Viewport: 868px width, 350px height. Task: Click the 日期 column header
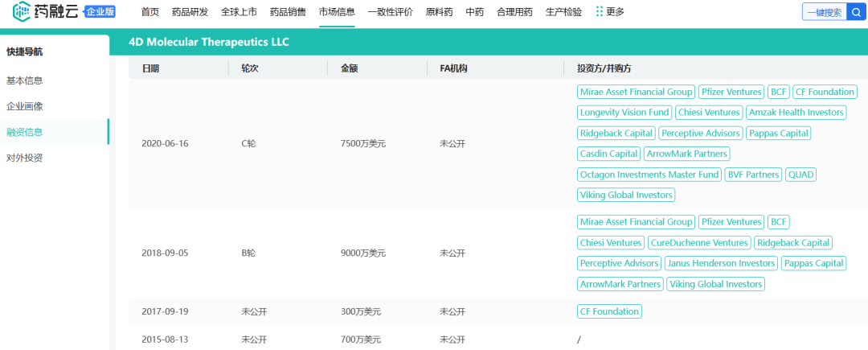pos(150,68)
